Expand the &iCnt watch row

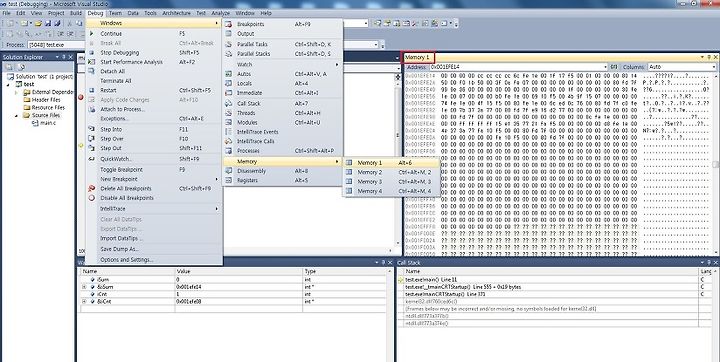coord(84,301)
